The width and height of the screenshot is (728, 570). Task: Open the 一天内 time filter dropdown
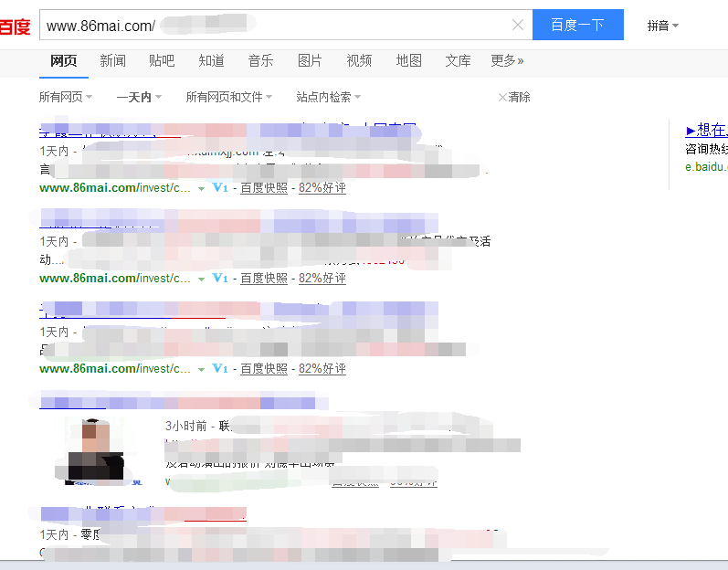(x=139, y=97)
